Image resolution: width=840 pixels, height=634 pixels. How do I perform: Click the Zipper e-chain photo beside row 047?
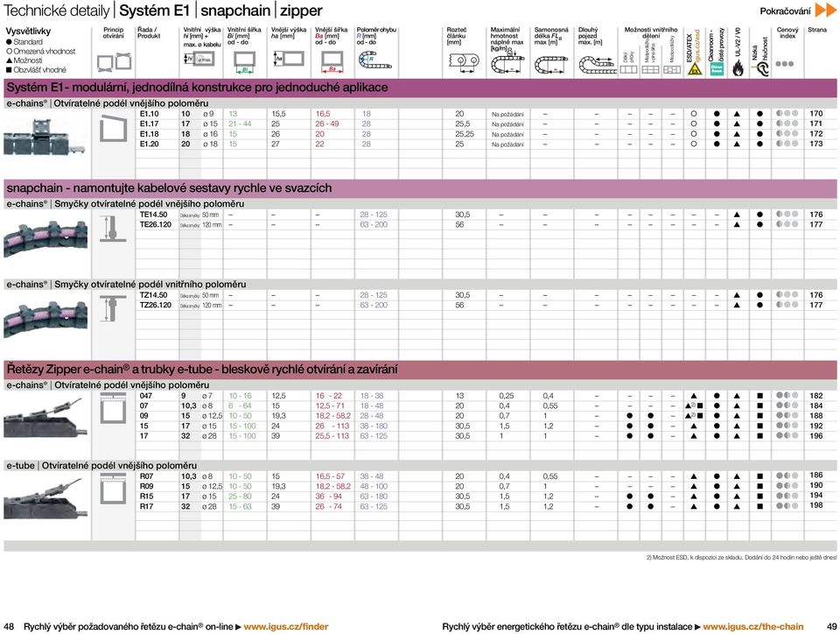(45, 418)
